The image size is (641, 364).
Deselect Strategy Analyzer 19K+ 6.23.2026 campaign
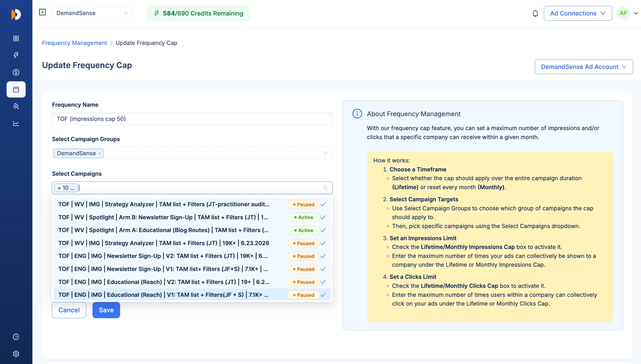click(x=192, y=243)
